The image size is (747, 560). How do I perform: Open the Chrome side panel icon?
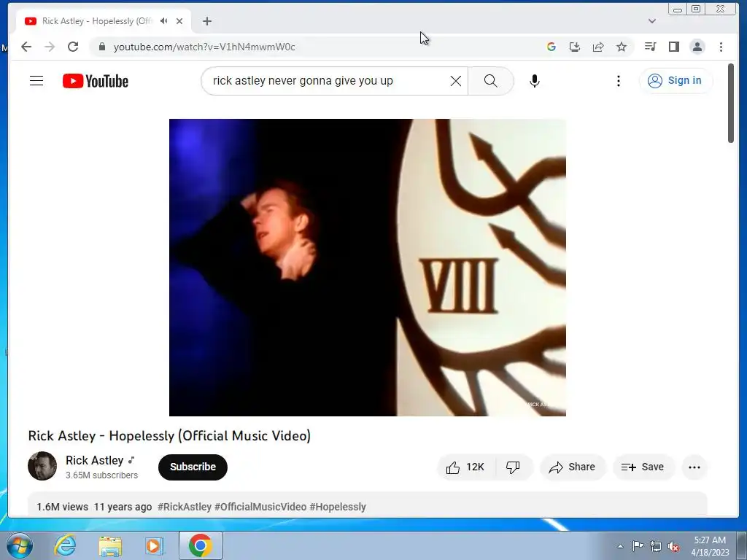click(x=673, y=47)
